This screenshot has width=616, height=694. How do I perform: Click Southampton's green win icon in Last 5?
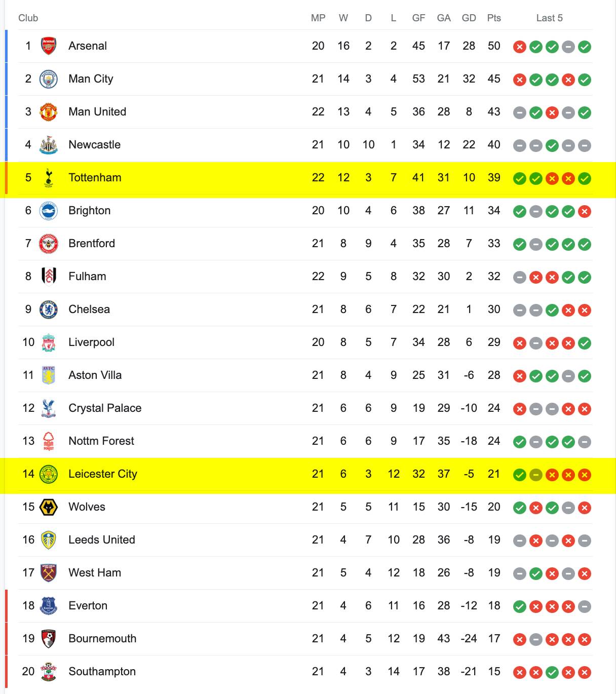(552, 673)
